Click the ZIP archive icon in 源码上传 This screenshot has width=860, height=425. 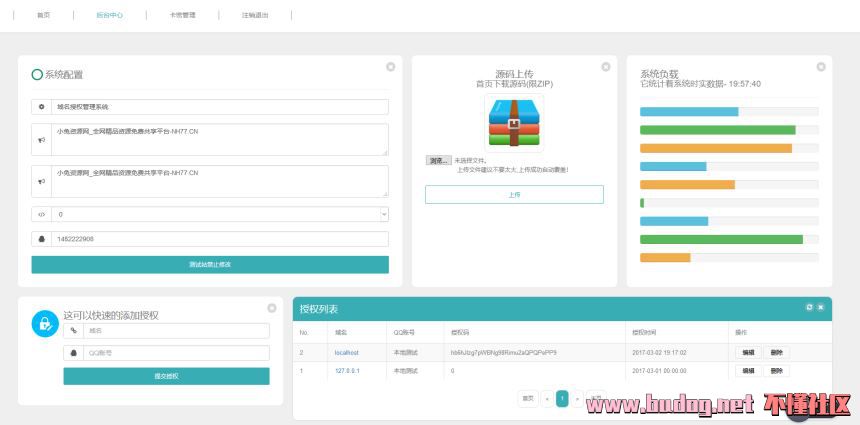point(514,123)
